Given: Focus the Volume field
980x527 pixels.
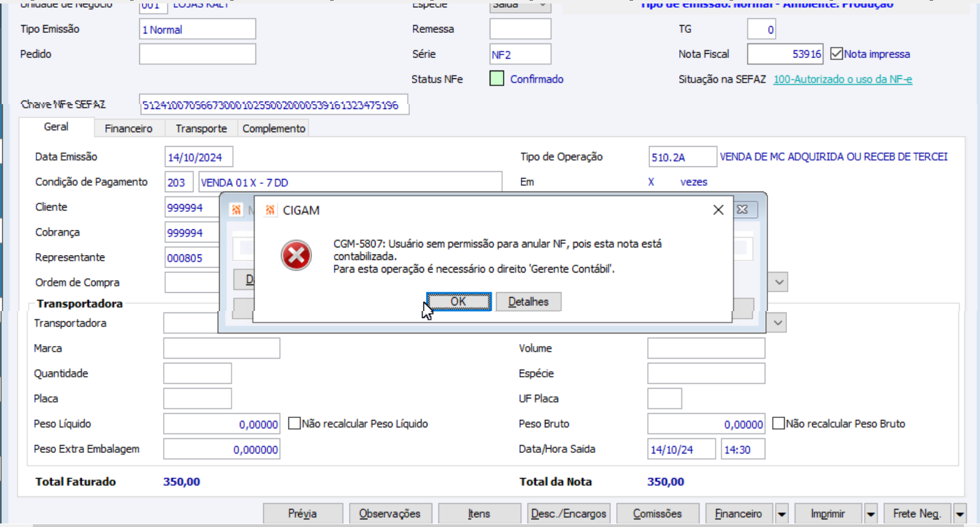Looking at the screenshot, I should click(706, 348).
